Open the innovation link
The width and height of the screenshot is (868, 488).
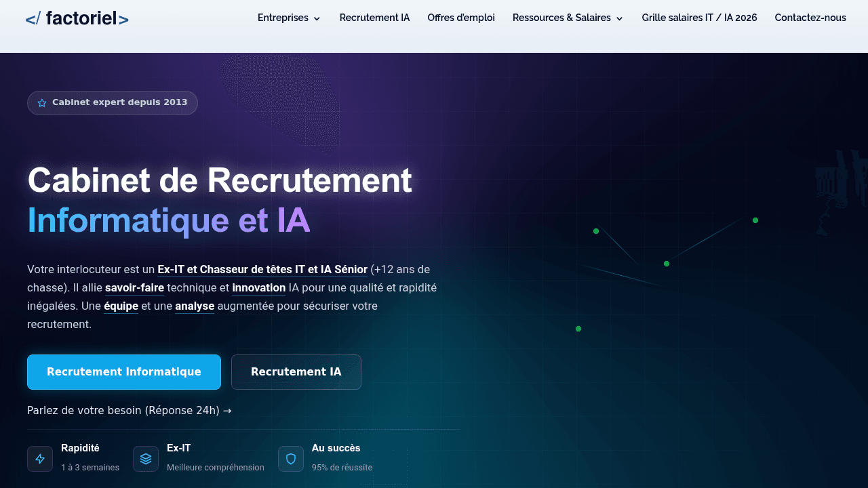tap(259, 287)
